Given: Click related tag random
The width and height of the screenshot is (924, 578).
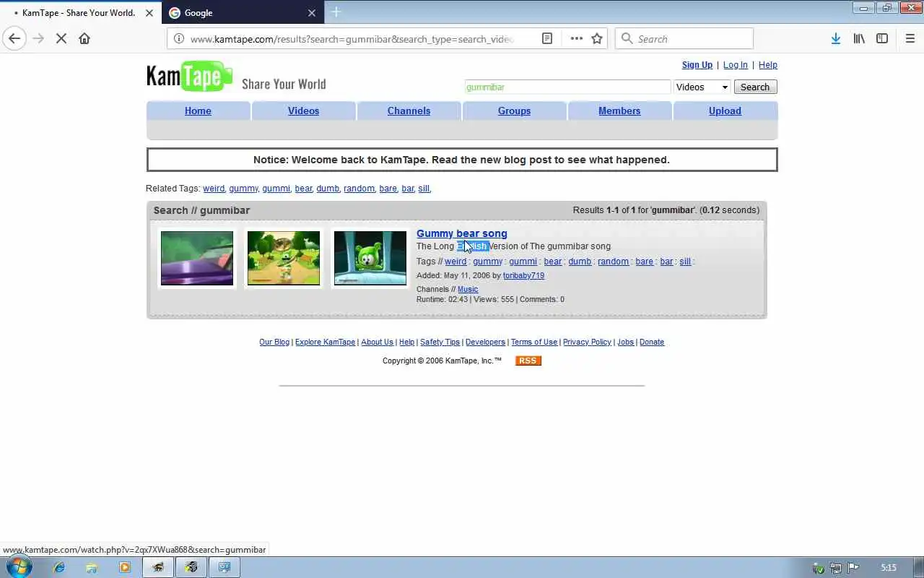Looking at the screenshot, I should pyautogui.click(x=359, y=189).
